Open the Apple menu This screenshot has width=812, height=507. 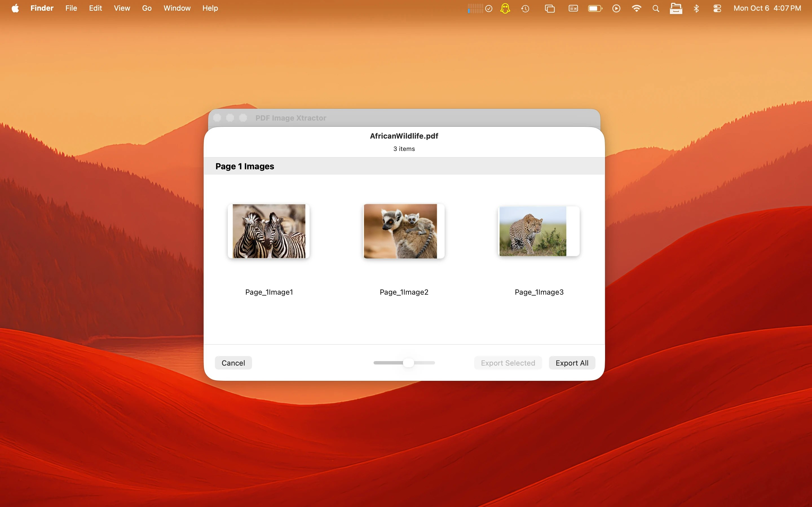click(x=15, y=8)
